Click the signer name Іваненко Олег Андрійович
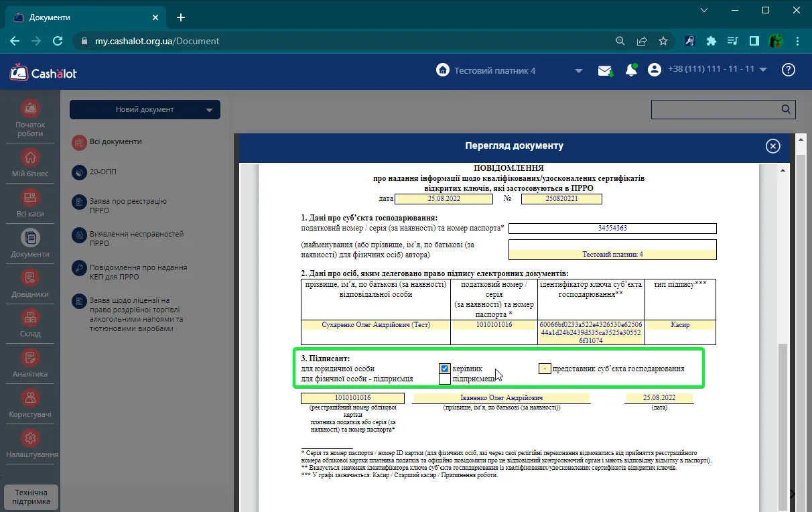 501,398
